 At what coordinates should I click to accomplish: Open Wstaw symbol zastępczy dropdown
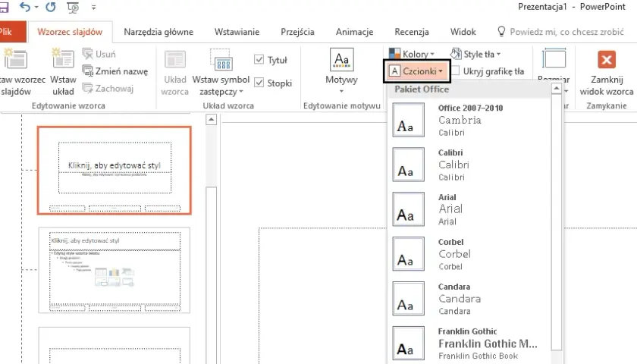[x=221, y=73]
